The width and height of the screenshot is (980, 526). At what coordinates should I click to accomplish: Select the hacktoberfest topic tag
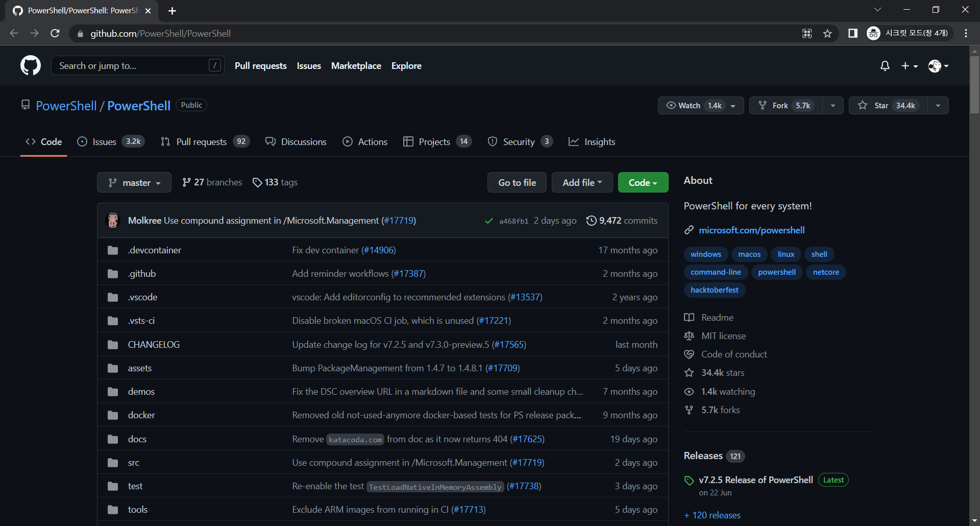click(x=715, y=290)
